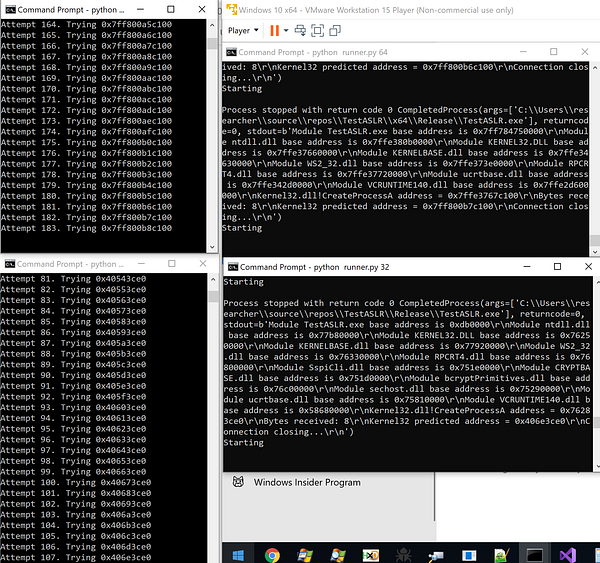The width and height of the screenshot is (600, 563).
Task: Focus the runner.py 32 window title
Action: point(314,267)
